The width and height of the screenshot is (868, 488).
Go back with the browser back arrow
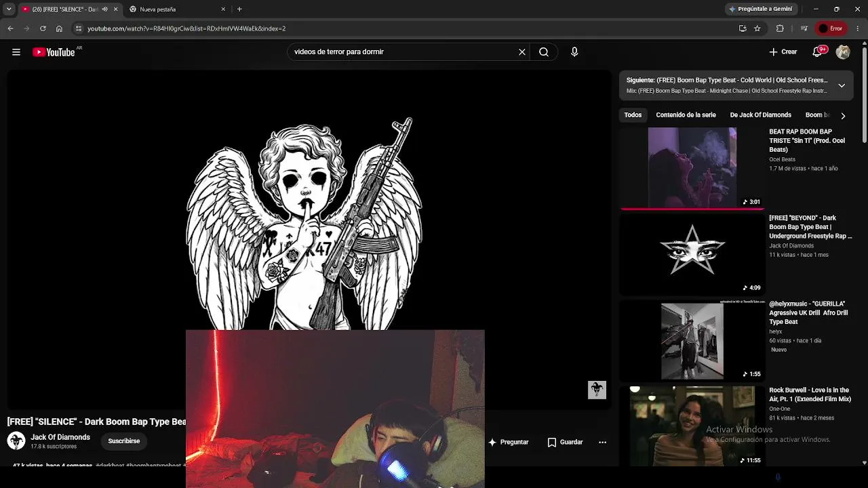point(10,28)
